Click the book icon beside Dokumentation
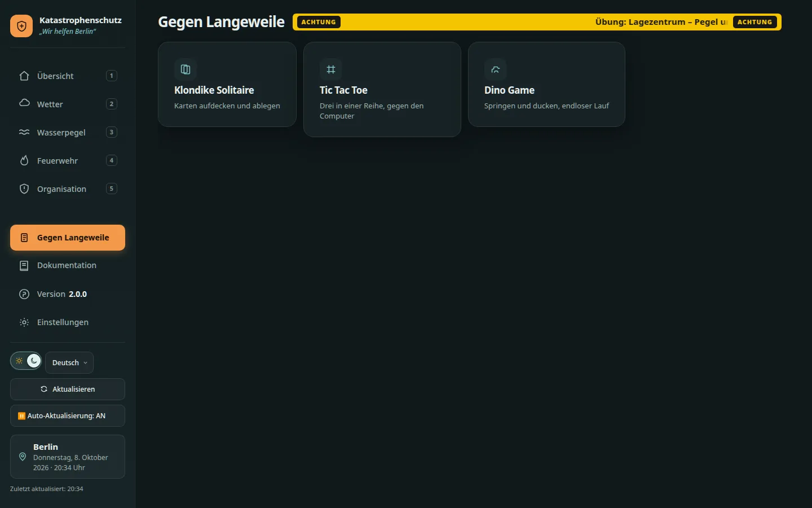Image resolution: width=812 pixels, height=508 pixels. tap(24, 265)
